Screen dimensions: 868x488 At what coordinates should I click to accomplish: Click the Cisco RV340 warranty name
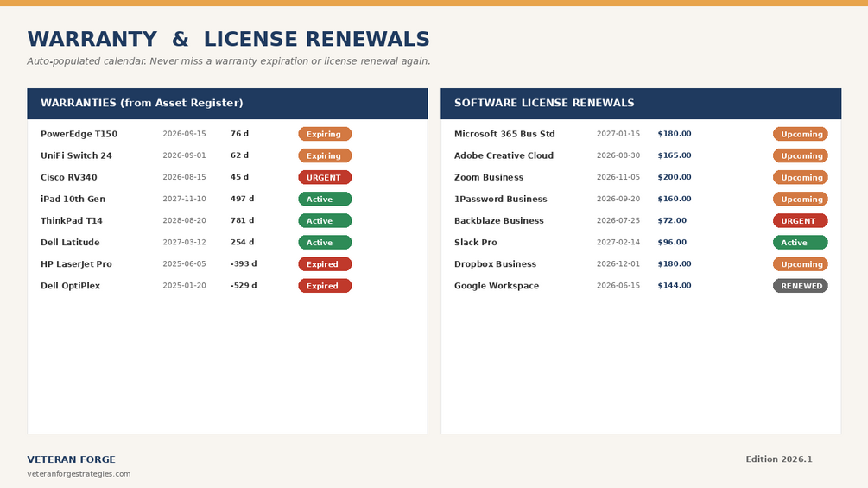pyautogui.click(x=68, y=177)
